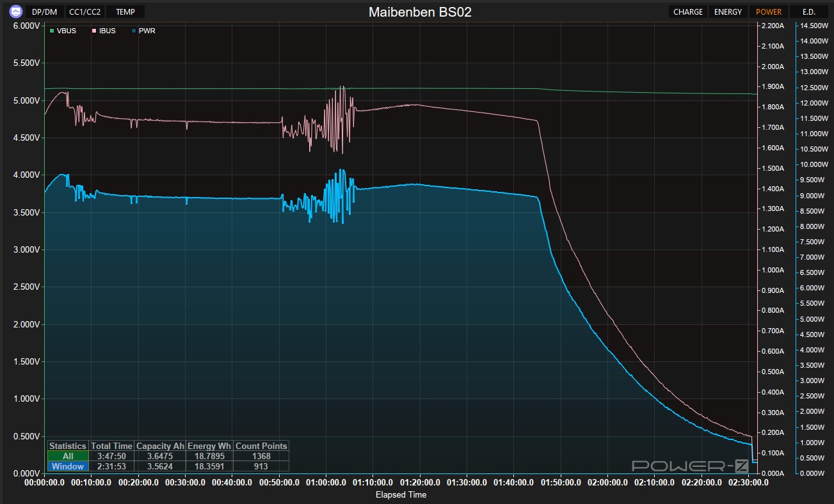Hide the VBUS series in the legend
The height and width of the screenshot is (504, 834).
[x=63, y=31]
